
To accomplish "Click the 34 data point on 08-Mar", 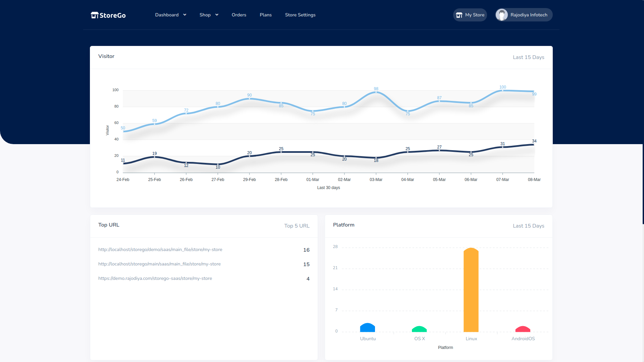I will tap(534, 144).
